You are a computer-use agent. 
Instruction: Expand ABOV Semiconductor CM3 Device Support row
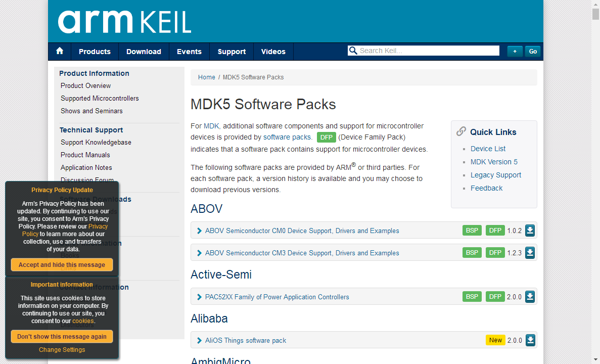click(x=199, y=253)
